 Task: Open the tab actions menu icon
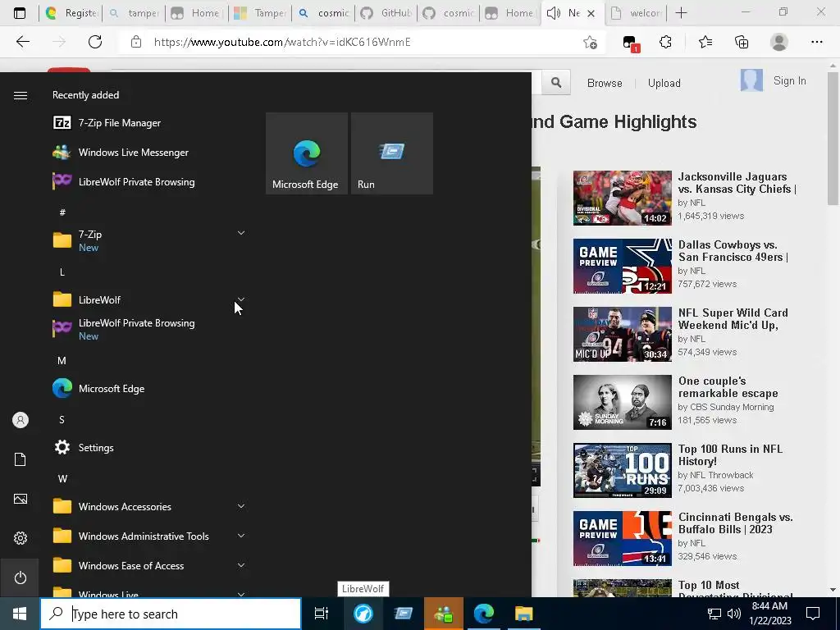pyautogui.click(x=20, y=13)
